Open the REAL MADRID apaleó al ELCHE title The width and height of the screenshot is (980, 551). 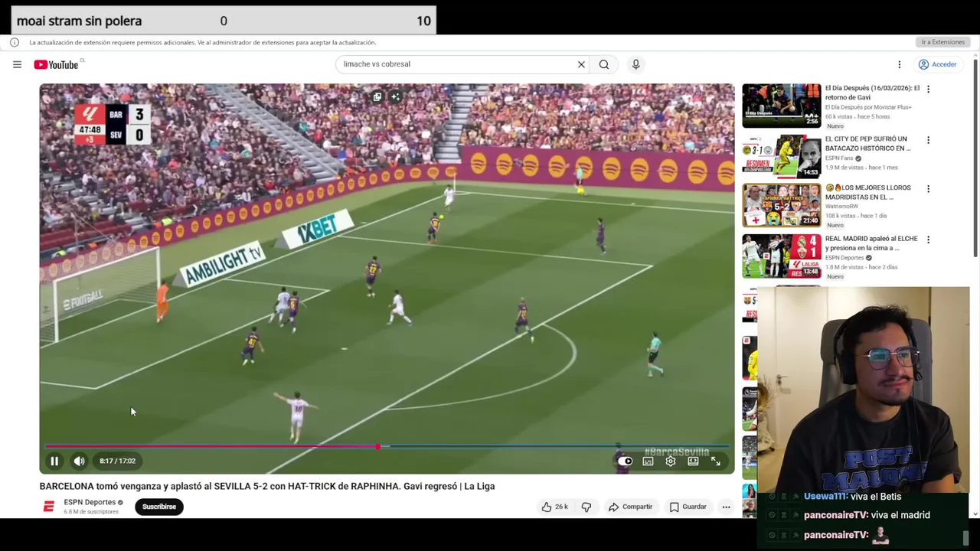(871, 243)
